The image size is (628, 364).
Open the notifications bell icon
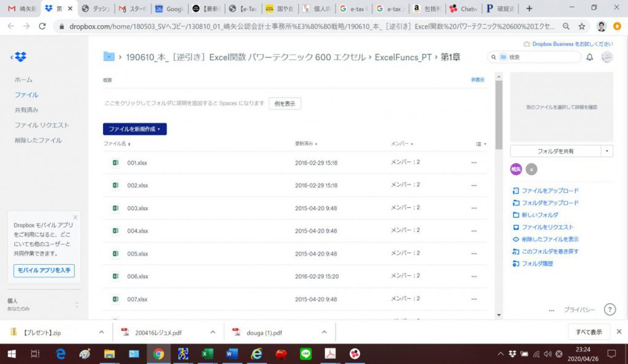tap(589, 57)
